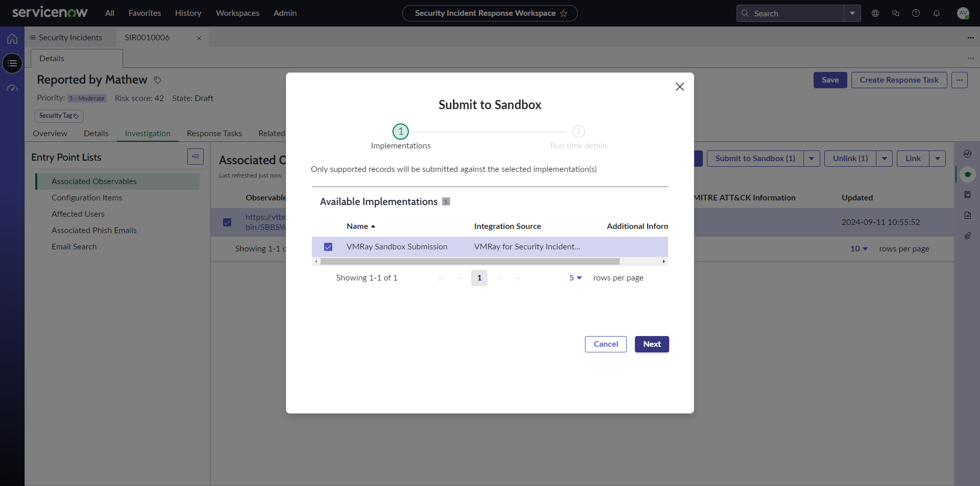Image resolution: width=980 pixels, height=486 pixels.
Task: Click Next in Submit to Sandbox dialog
Action: point(652,344)
